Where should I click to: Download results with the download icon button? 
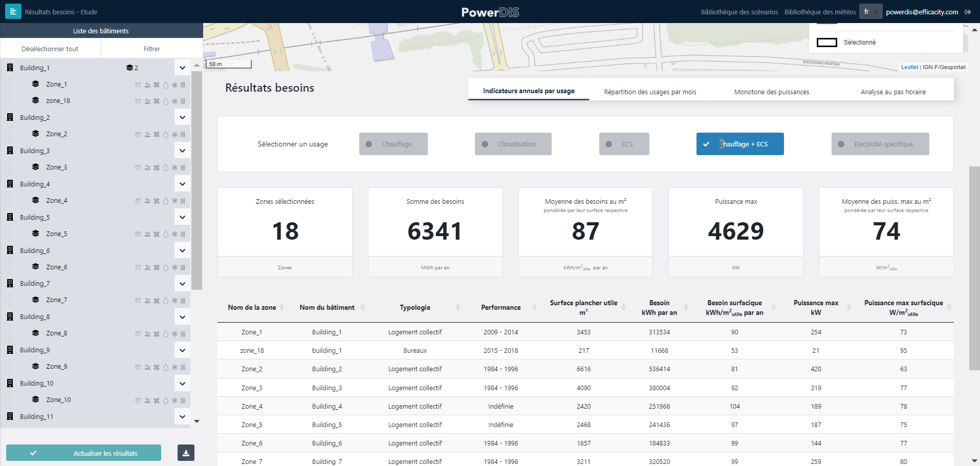pos(186,453)
